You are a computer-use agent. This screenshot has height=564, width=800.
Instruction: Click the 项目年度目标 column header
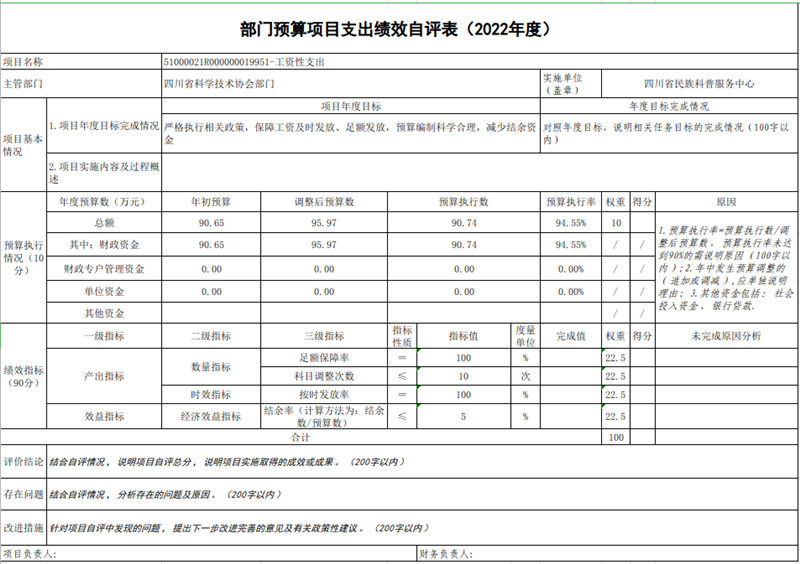351,106
